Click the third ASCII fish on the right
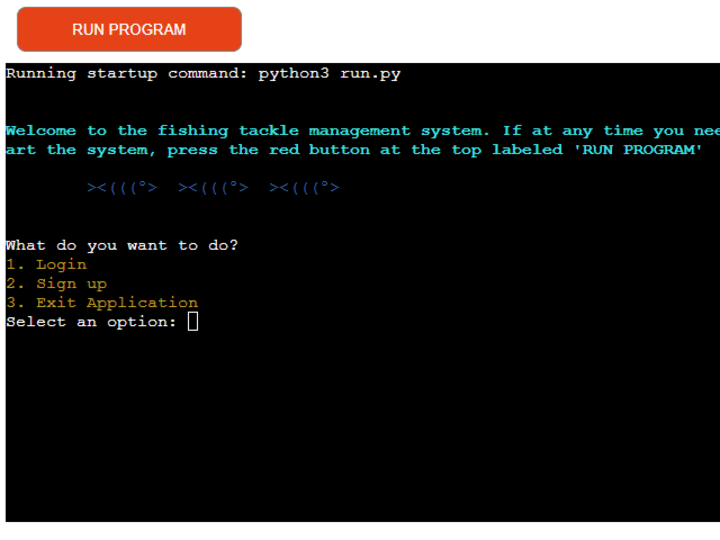This screenshot has width=720, height=540. (304, 187)
